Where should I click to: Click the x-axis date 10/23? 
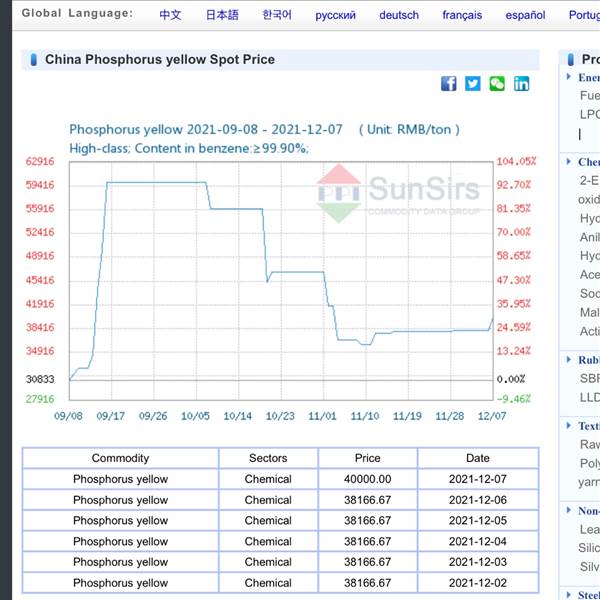coord(280,416)
